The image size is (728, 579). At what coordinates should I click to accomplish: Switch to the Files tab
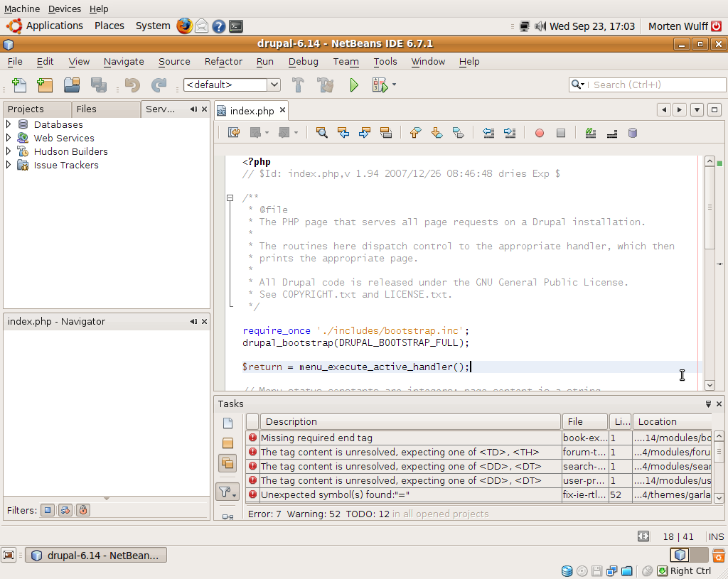tap(87, 109)
